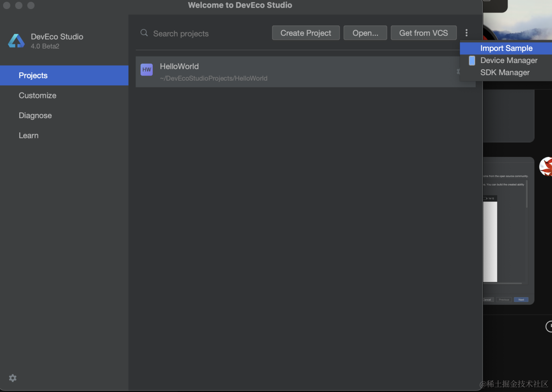Click the phone icon beside Device Manager
Screen dimensions: 552x392
click(472, 60)
